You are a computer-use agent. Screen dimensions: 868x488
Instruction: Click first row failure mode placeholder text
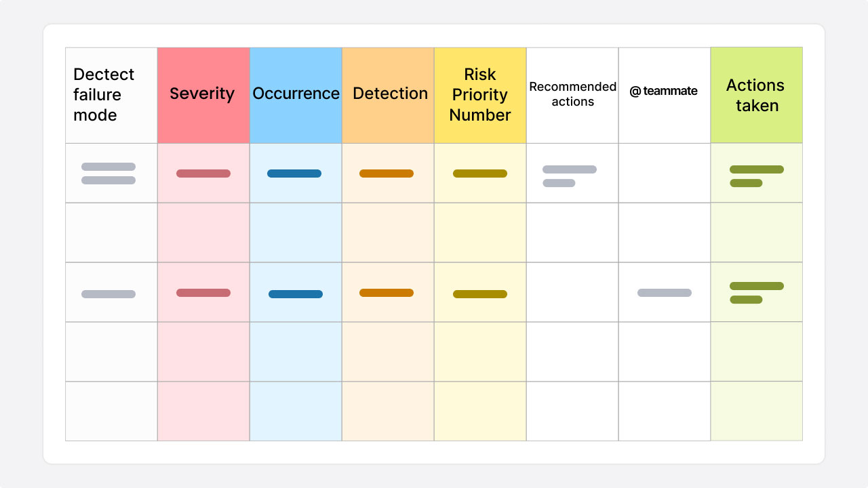[x=108, y=174]
